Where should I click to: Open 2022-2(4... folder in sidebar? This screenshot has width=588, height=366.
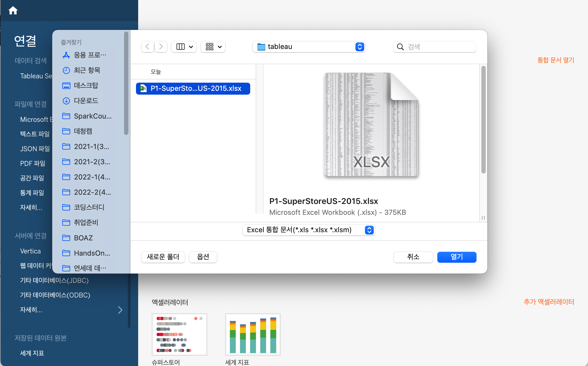pyautogui.click(x=87, y=192)
